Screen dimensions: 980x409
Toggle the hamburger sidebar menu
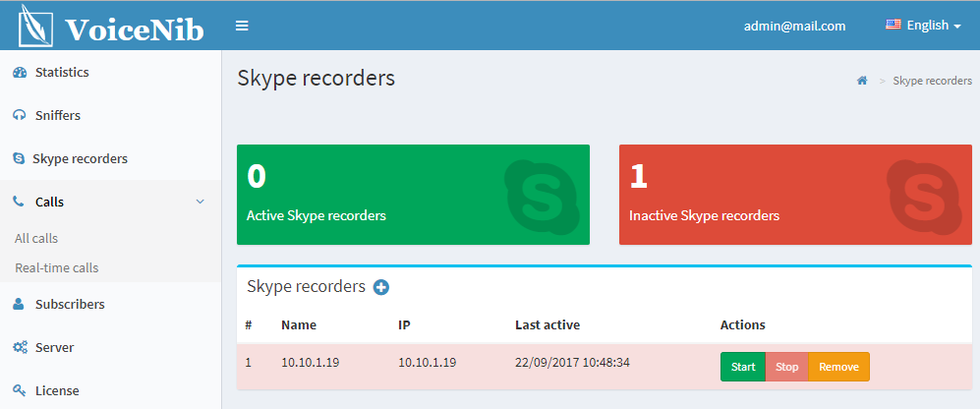click(242, 26)
